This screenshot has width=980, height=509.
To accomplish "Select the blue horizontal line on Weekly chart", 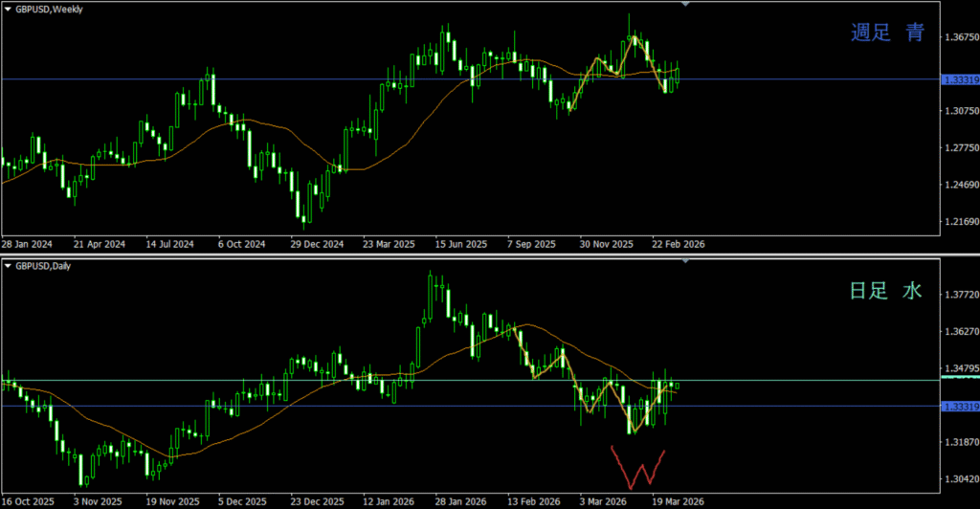I will coord(287,79).
